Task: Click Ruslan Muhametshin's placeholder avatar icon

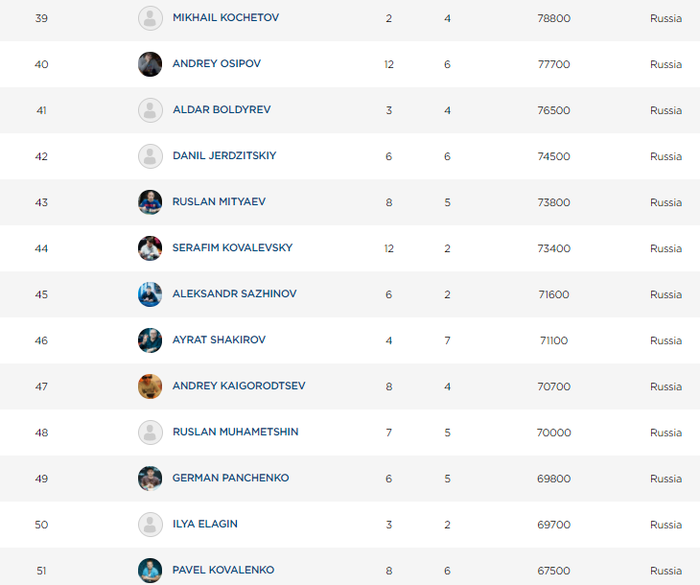Action: click(150, 432)
